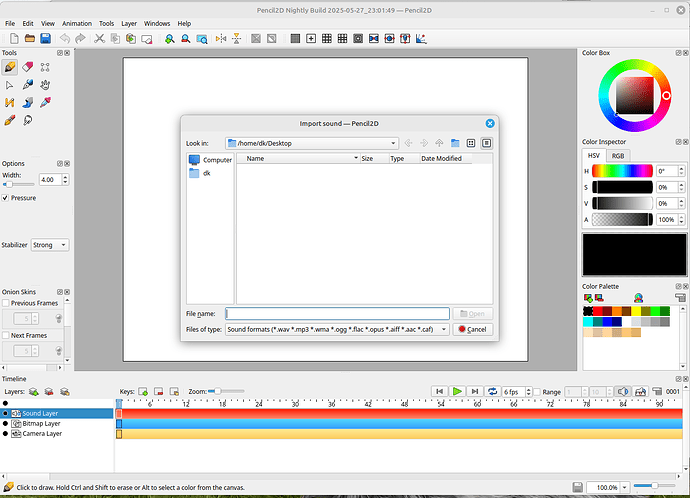Select the Eyedropper tool
690x498 pixels.
[45, 103]
